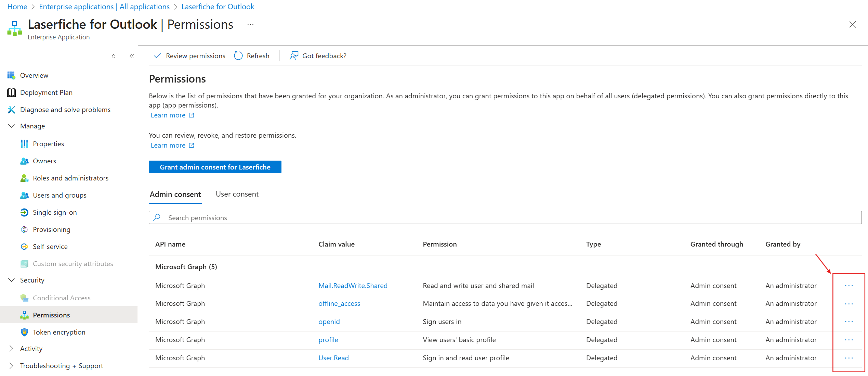Open the row menu for Mail.ReadWrite.Shared

(x=849, y=286)
